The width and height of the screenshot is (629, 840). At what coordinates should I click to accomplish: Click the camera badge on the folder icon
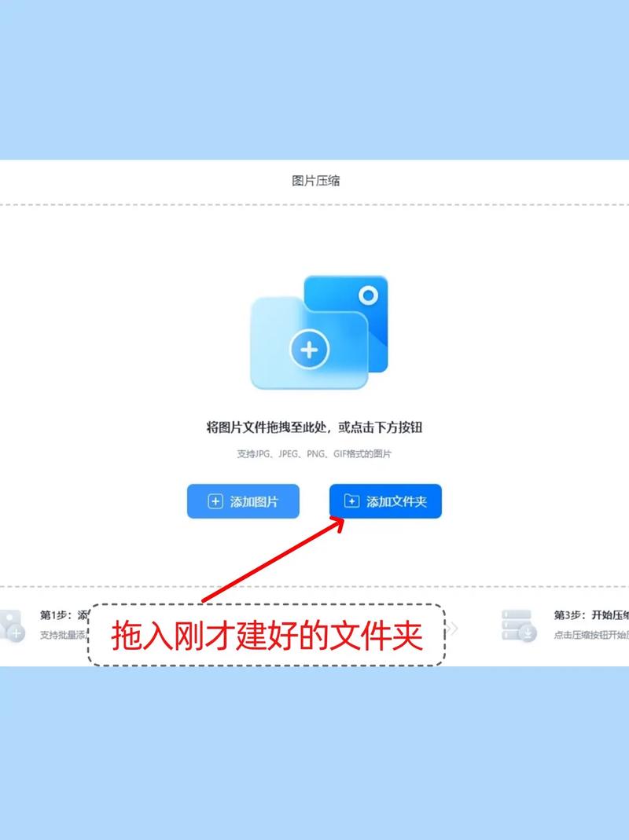(x=368, y=297)
